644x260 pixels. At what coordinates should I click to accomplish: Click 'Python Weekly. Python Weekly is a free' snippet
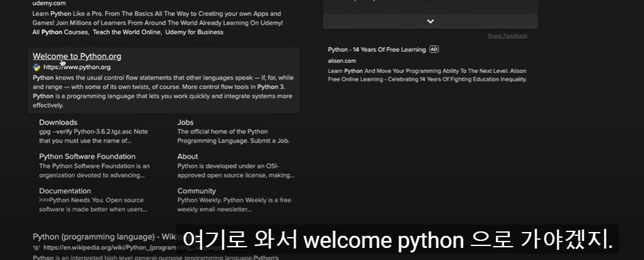tap(234, 205)
